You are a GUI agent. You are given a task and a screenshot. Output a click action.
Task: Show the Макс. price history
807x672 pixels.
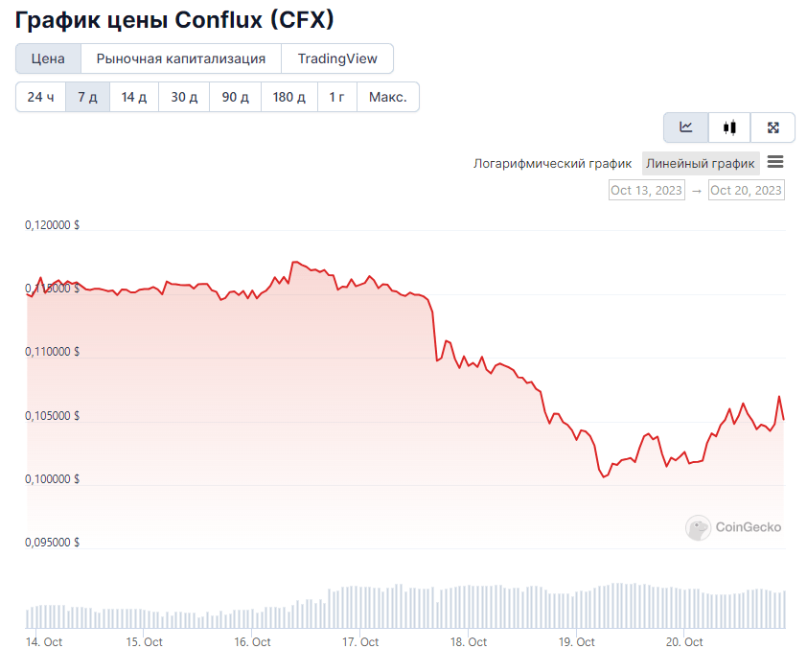388,97
